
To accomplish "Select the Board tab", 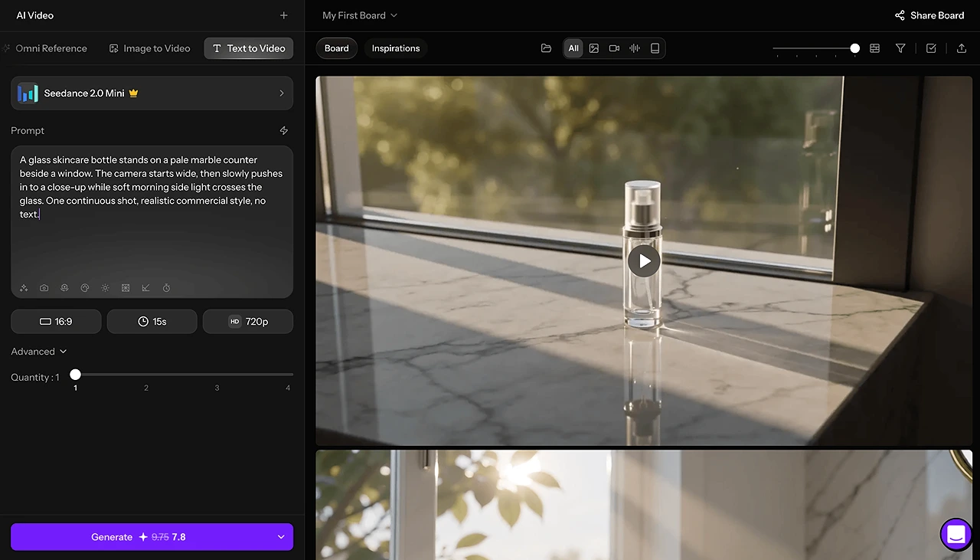I will 337,48.
